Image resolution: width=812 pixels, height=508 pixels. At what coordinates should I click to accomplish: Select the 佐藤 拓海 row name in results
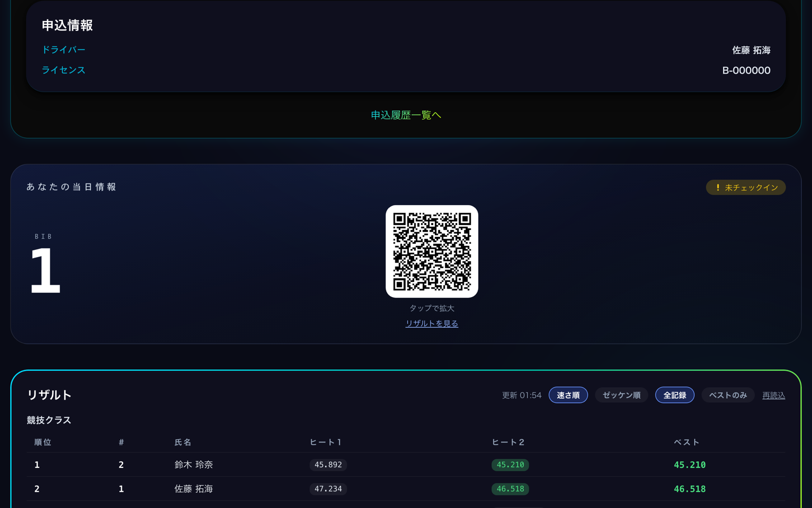[194, 489]
